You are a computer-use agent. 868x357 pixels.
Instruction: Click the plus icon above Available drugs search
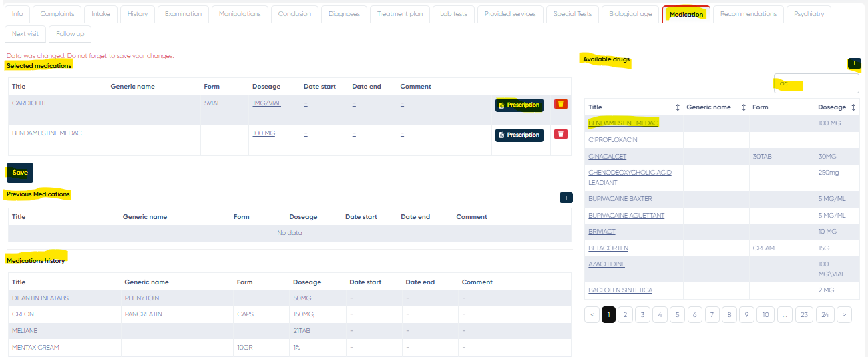[x=854, y=63]
